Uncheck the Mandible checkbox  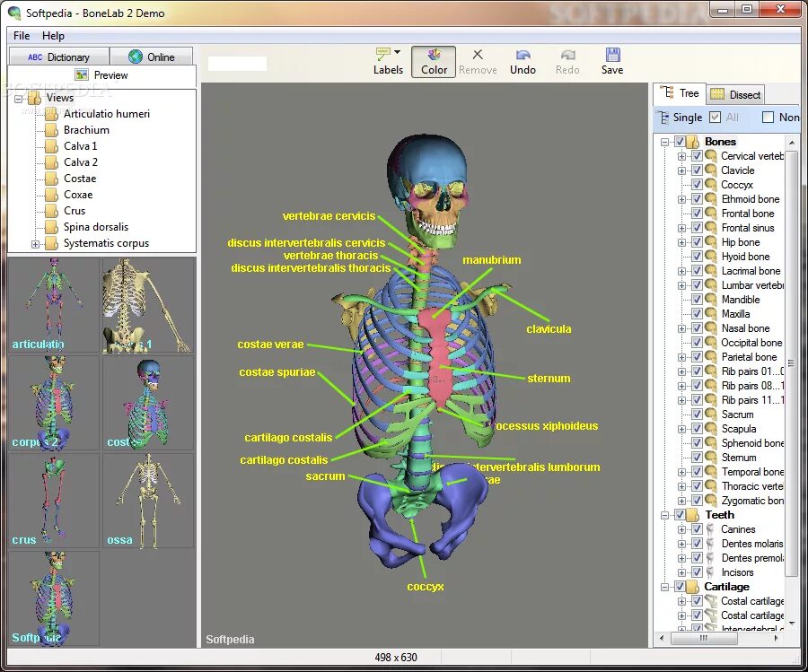coord(697,299)
